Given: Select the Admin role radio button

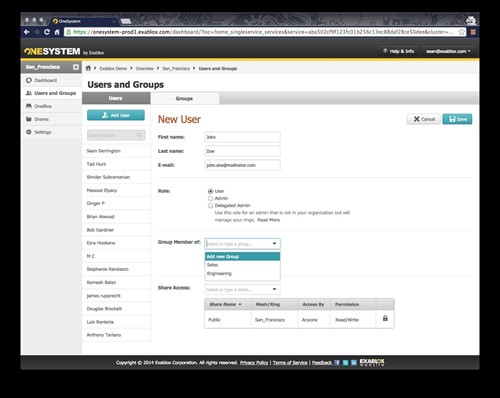Looking at the screenshot, I should (x=210, y=198).
